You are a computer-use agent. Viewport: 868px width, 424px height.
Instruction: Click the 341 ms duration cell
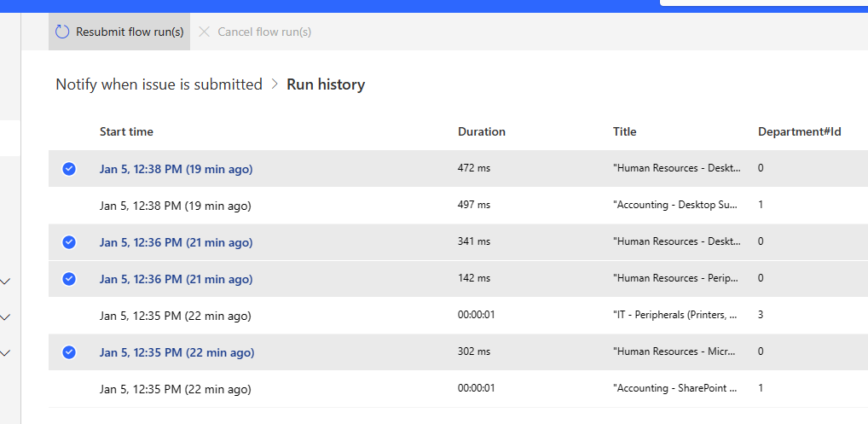(x=474, y=241)
